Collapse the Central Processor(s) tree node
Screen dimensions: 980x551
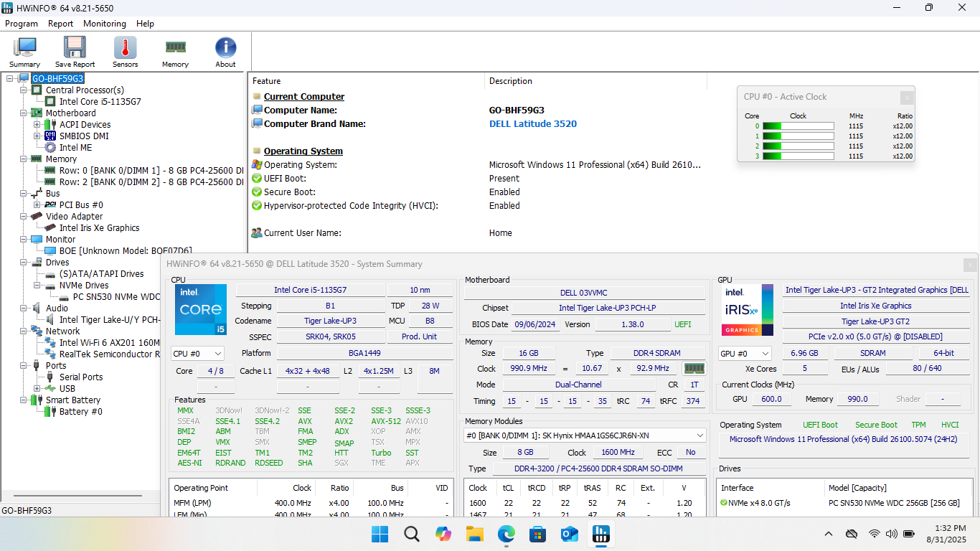[x=24, y=90]
